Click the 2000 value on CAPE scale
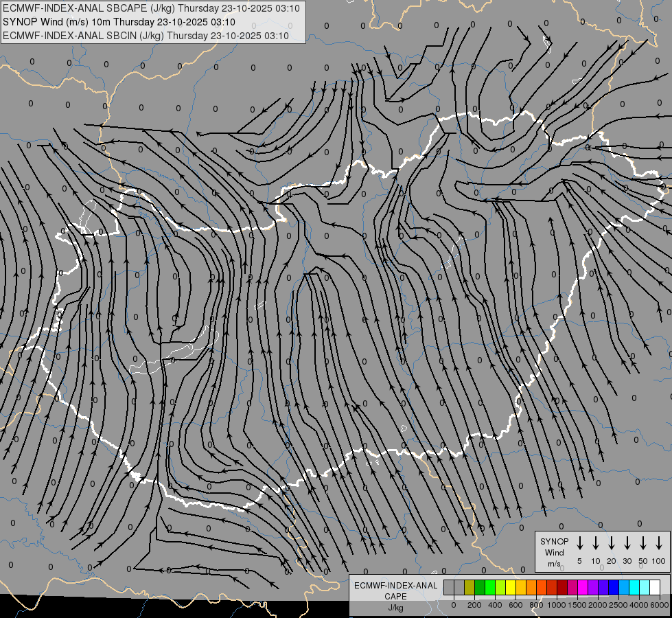This screenshot has width=672, height=618. pyautogui.click(x=598, y=605)
